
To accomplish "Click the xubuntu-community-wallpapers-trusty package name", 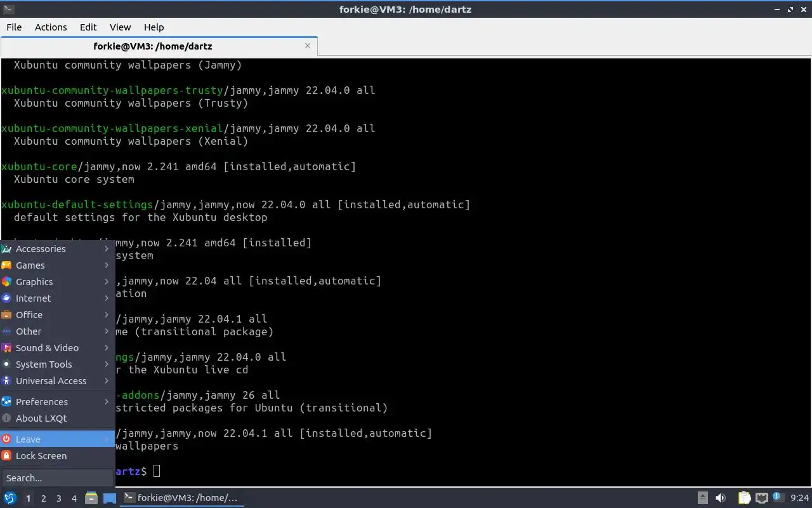I will tap(112, 90).
